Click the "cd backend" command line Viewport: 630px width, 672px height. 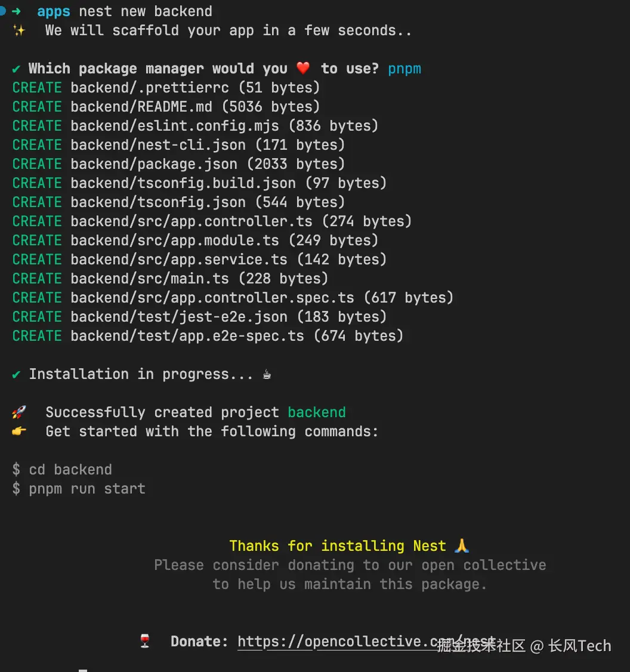tap(70, 470)
